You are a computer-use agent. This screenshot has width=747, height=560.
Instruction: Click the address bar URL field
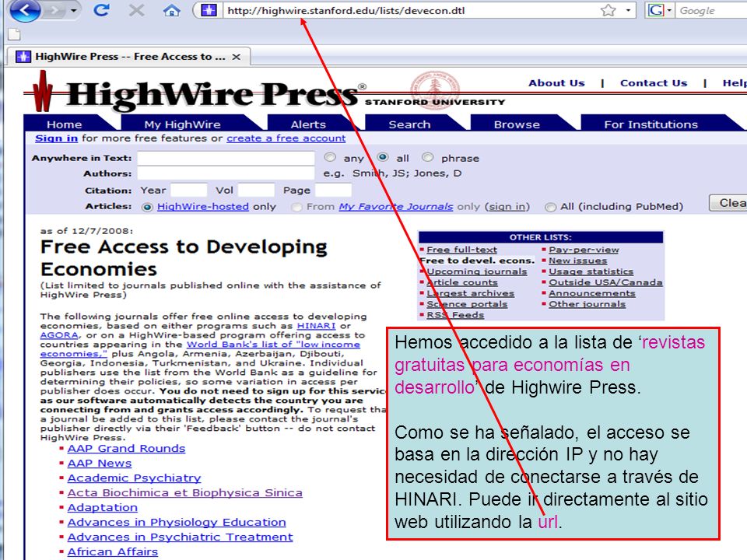tap(410, 10)
